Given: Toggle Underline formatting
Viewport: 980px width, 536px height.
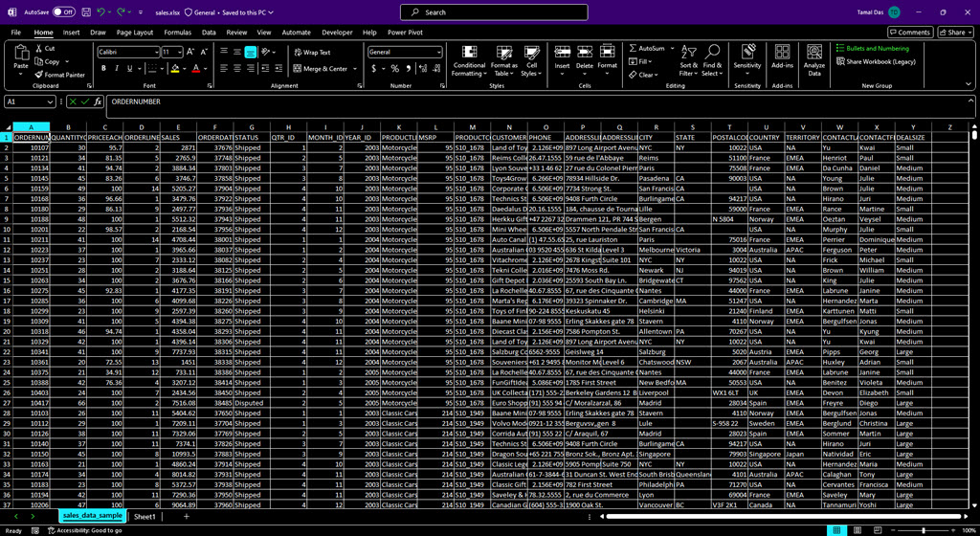Looking at the screenshot, I should pos(130,69).
